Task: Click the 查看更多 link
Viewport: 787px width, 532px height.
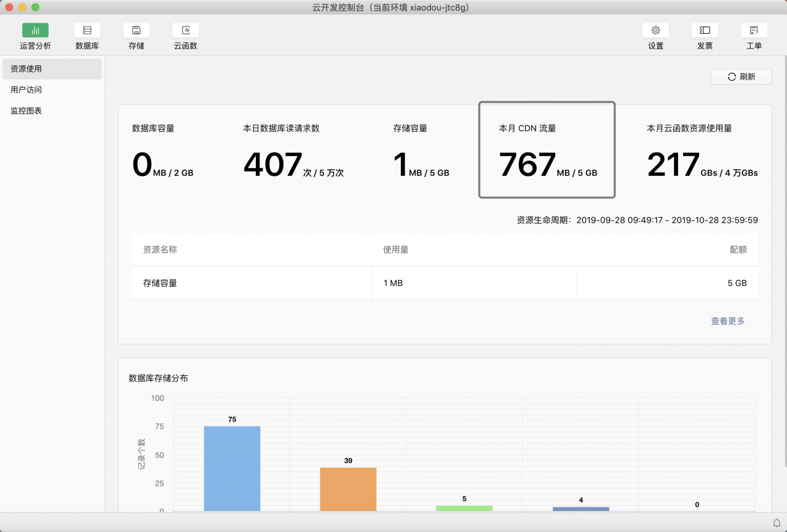Action: pyautogui.click(x=728, y=321)
